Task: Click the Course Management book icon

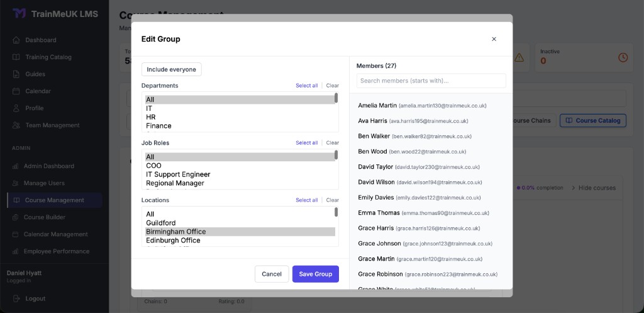Action: click(x=16, y=200)
